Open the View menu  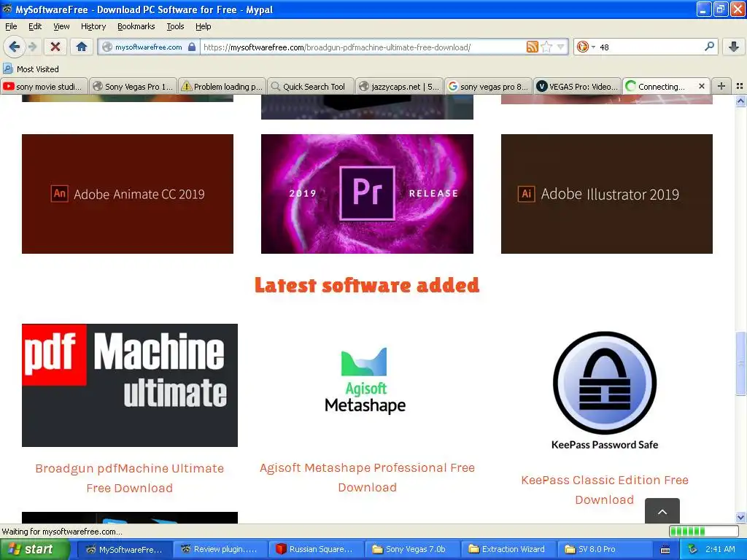tap(61, 26)
